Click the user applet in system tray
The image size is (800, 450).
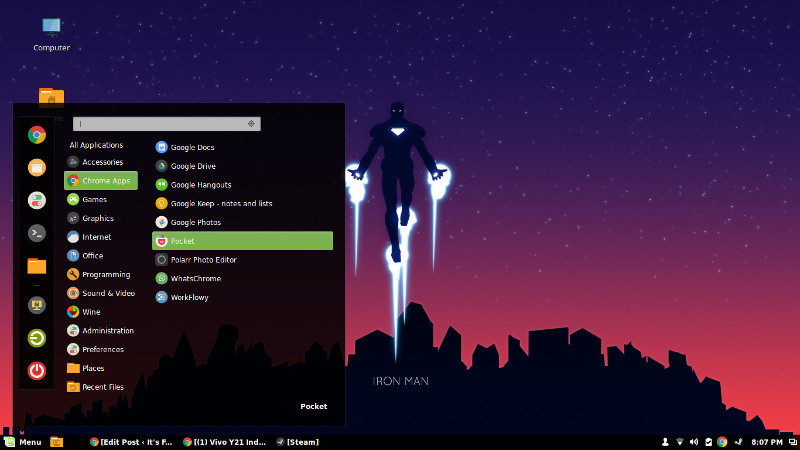click(665, 442)
